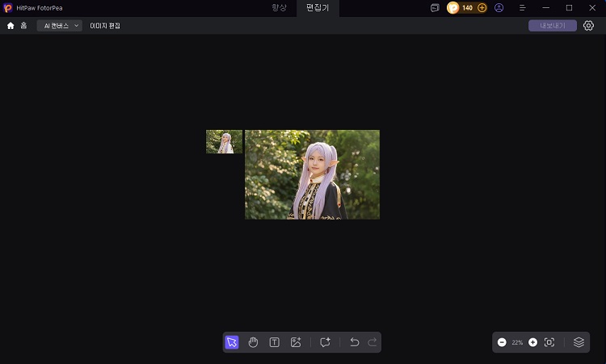The width and height of the screenshot is (606, 364).
Task: Zoom out using the minus button
Action: 502,342
